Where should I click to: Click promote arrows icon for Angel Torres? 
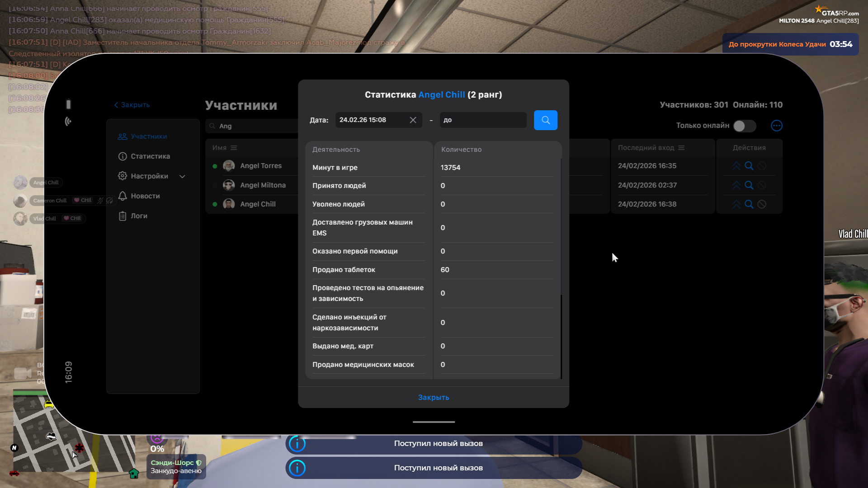click(x=736, y=166)
